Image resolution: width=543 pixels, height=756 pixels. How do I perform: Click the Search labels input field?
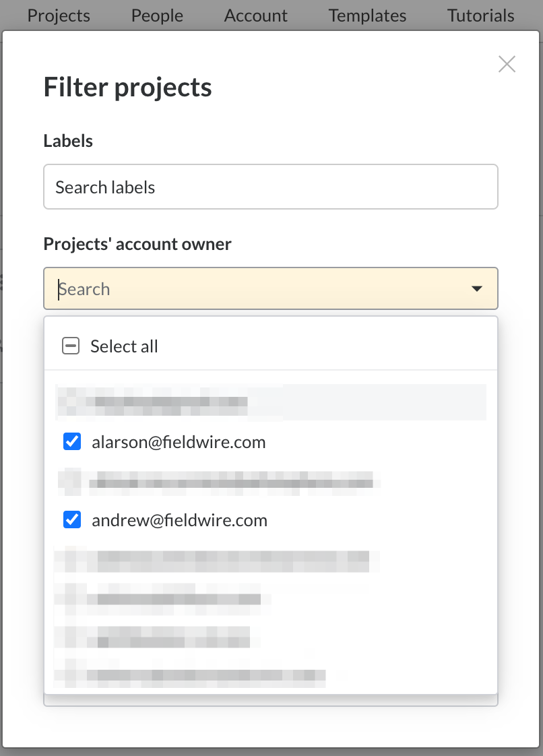pyautogui.click(x=271, y=187)
